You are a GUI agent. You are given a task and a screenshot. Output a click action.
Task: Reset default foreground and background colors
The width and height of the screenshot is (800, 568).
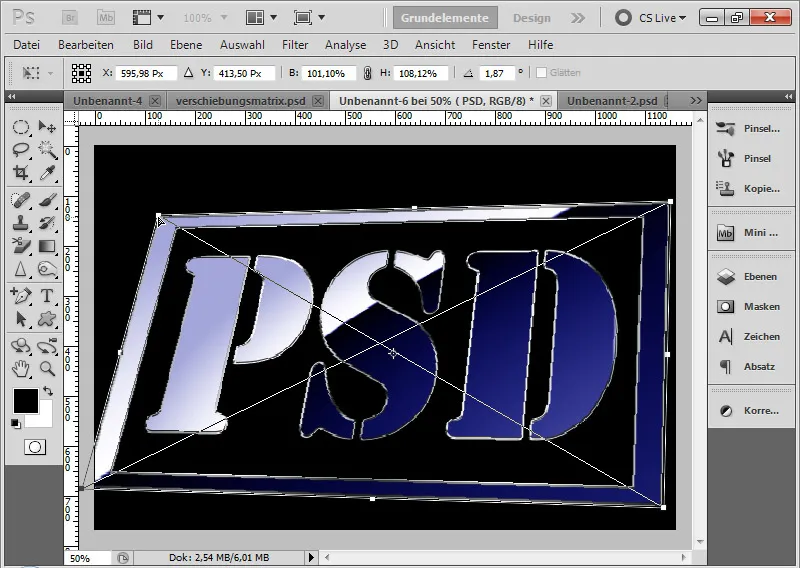point(16,424)
